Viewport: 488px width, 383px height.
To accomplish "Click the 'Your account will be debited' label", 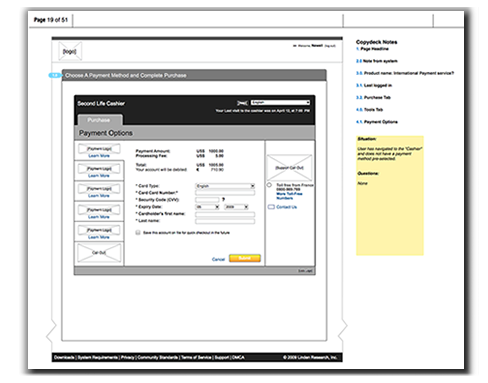I will pos(161,169).
